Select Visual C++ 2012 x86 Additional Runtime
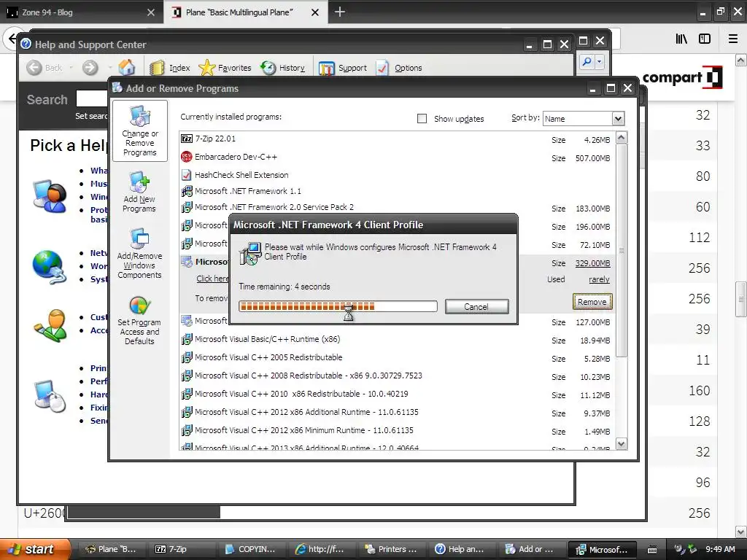This screenshot has height=560, width=747. coord(398,413)
